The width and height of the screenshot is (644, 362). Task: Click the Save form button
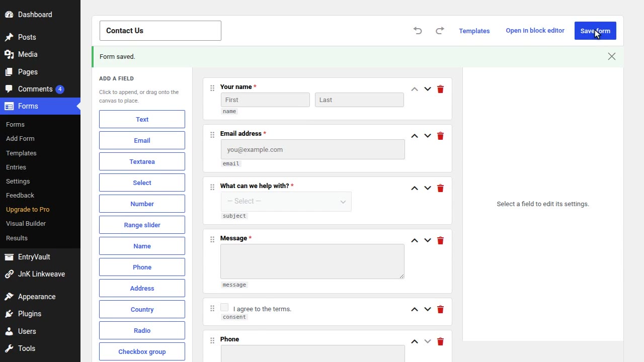click(595, 31)
